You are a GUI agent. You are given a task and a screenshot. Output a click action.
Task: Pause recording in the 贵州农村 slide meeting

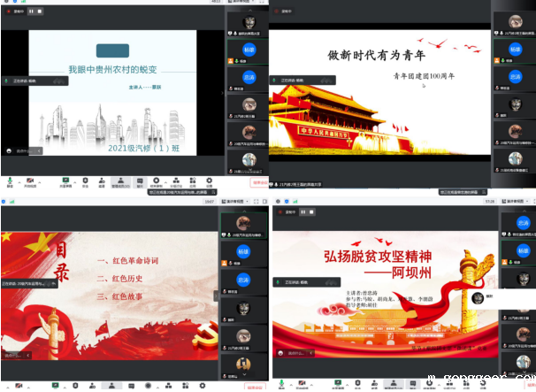coord(31,12)
